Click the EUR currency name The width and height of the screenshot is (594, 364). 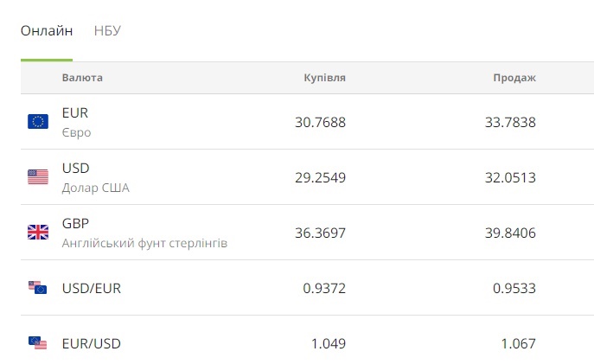[75, 113]
